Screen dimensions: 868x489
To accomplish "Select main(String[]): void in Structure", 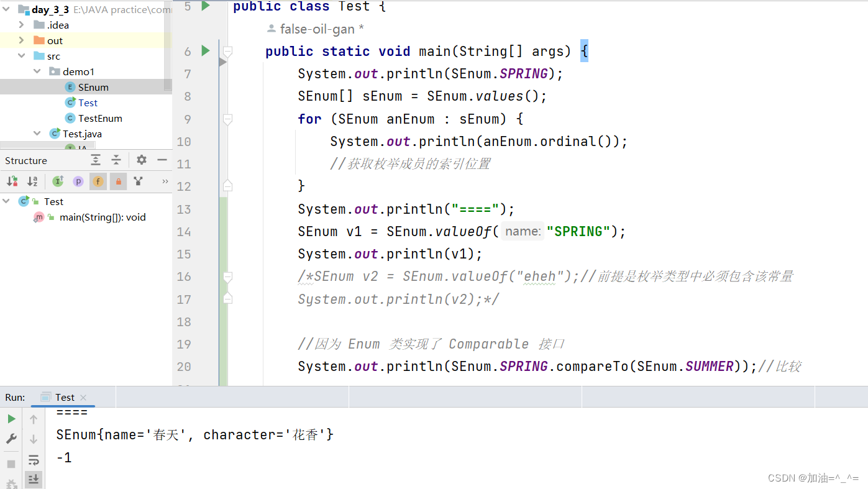I will tap(103, 217).
